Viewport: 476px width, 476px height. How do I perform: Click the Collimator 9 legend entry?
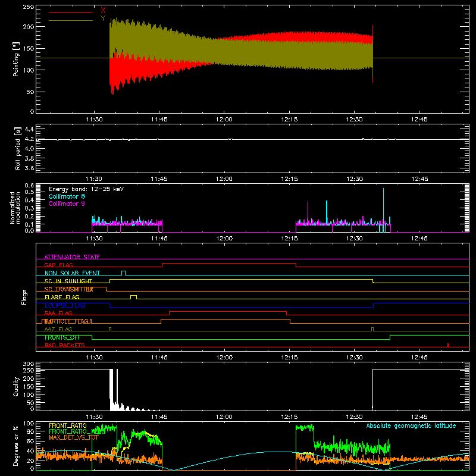click(67, 203)
